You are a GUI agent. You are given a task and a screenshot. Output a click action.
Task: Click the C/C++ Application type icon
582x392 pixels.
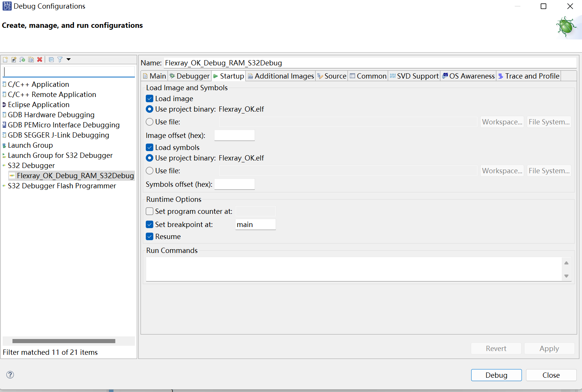5,84
